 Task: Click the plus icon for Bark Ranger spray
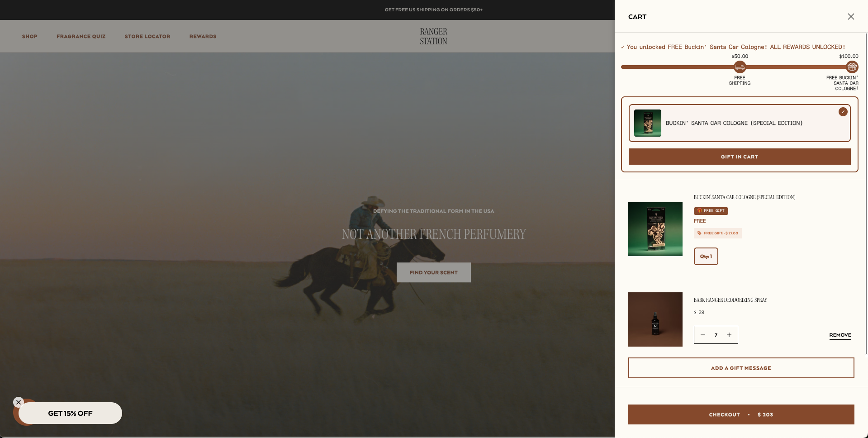tap(729, 335)
